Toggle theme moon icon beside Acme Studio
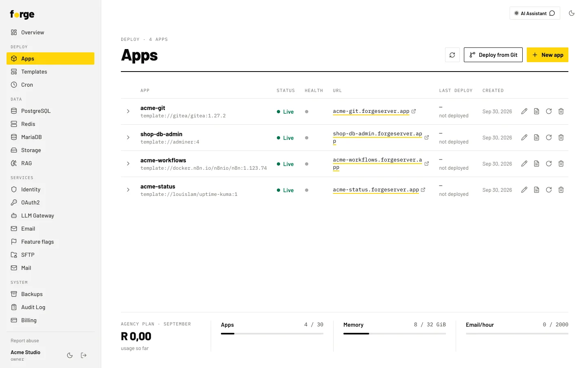Image resolution: width=588 pixels, height=368 pixels. pos(70,355)
